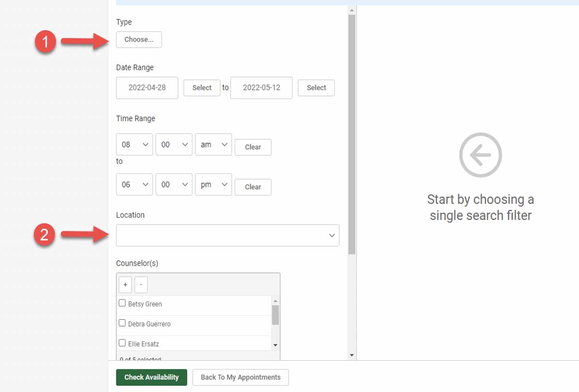Click the Date Range label
Screen dimensions: 579x392
[135, 68]
